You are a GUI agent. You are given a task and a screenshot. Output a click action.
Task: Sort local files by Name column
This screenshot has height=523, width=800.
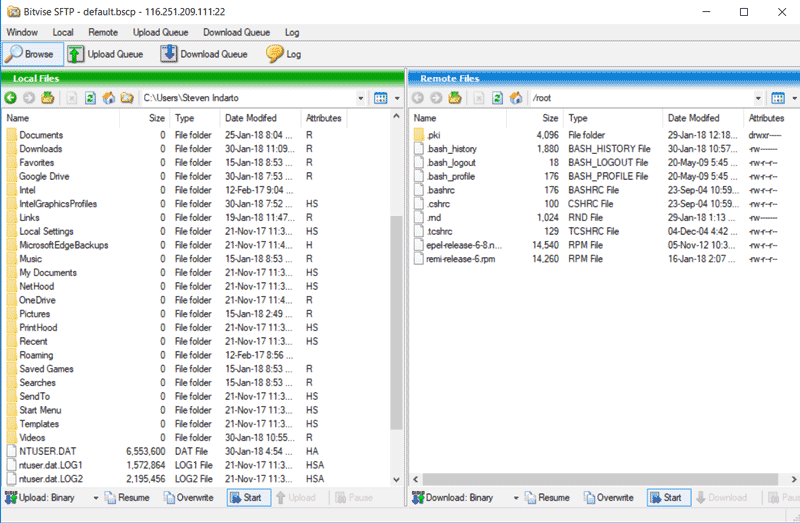point(61,118)
